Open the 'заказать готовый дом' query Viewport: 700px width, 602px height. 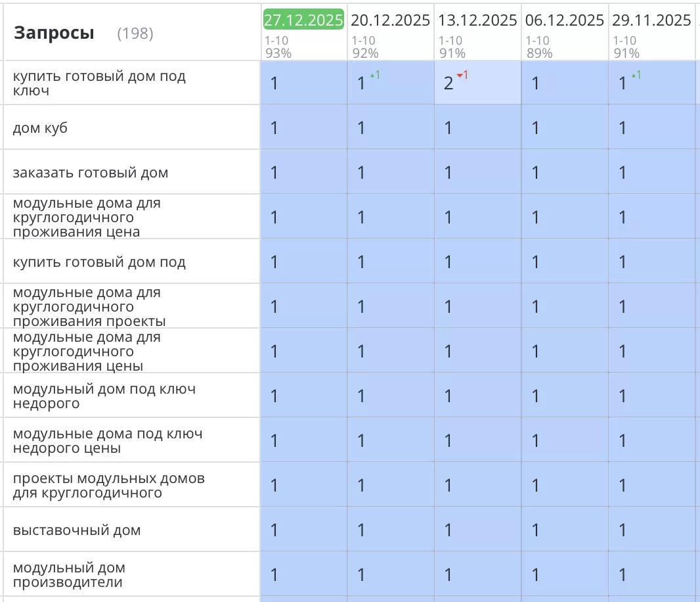91,173
